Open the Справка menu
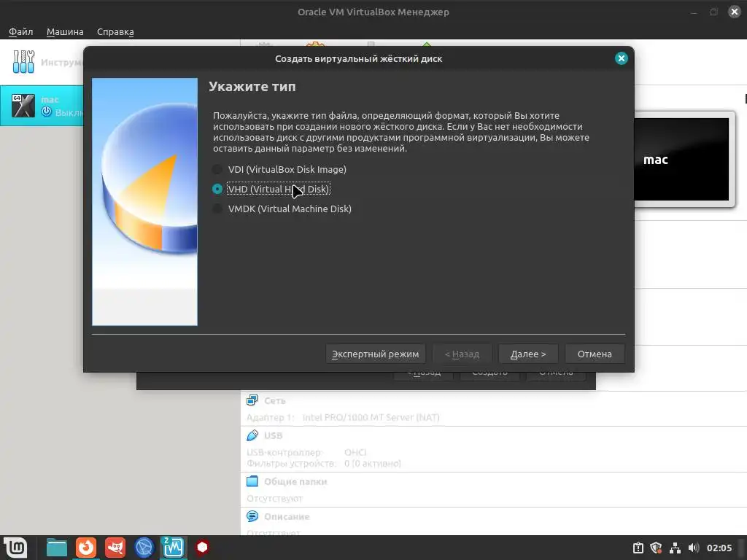This screenshot has height=560, width=747. 115,31
